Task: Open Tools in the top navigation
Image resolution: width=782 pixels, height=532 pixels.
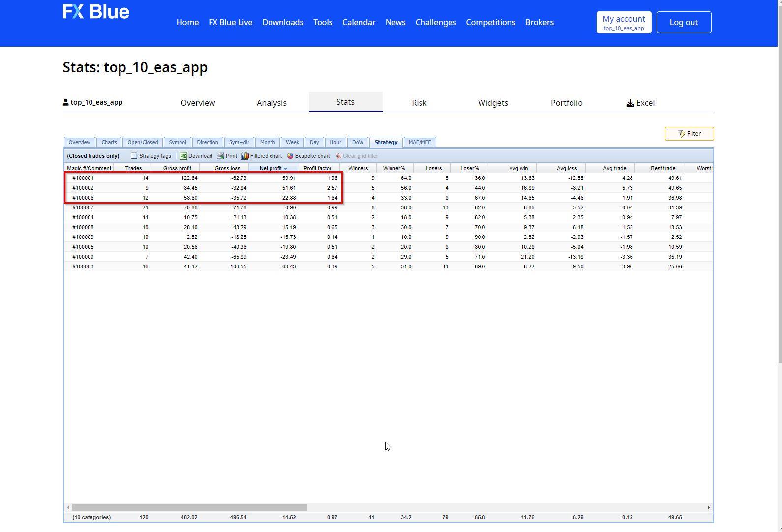Action: (x=323, y=22)
